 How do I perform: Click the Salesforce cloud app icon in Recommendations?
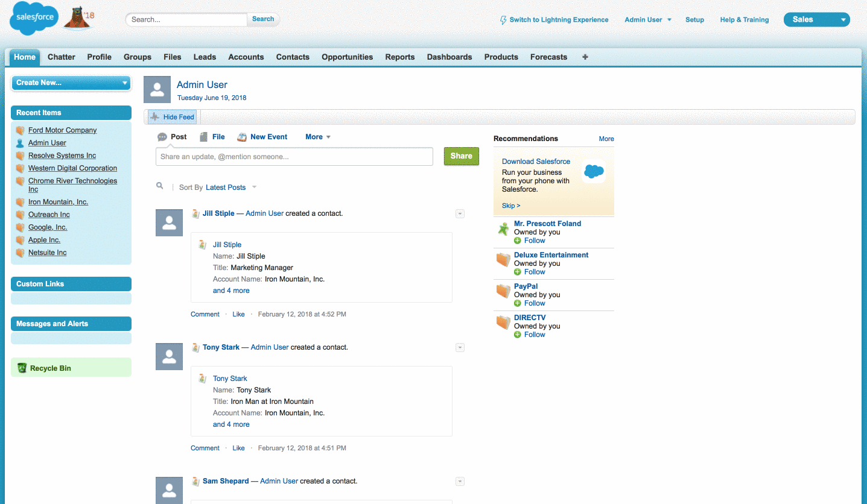point(594,171)
